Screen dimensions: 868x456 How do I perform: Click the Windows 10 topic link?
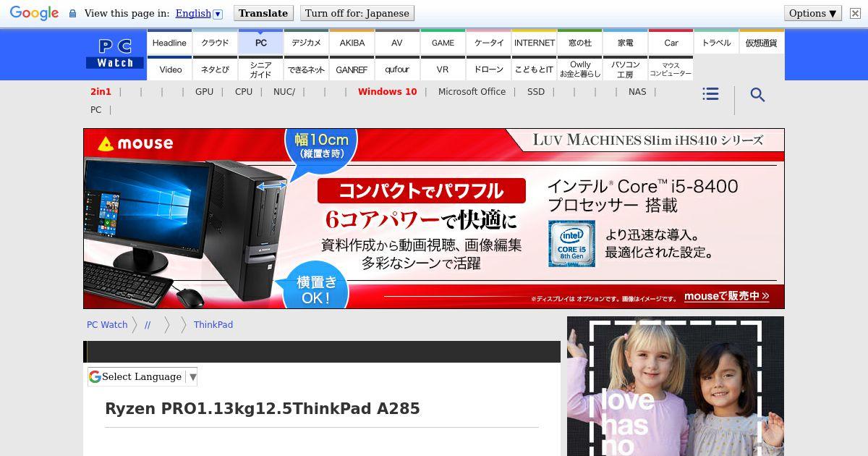pyautogui.click(x=387, y=91)
